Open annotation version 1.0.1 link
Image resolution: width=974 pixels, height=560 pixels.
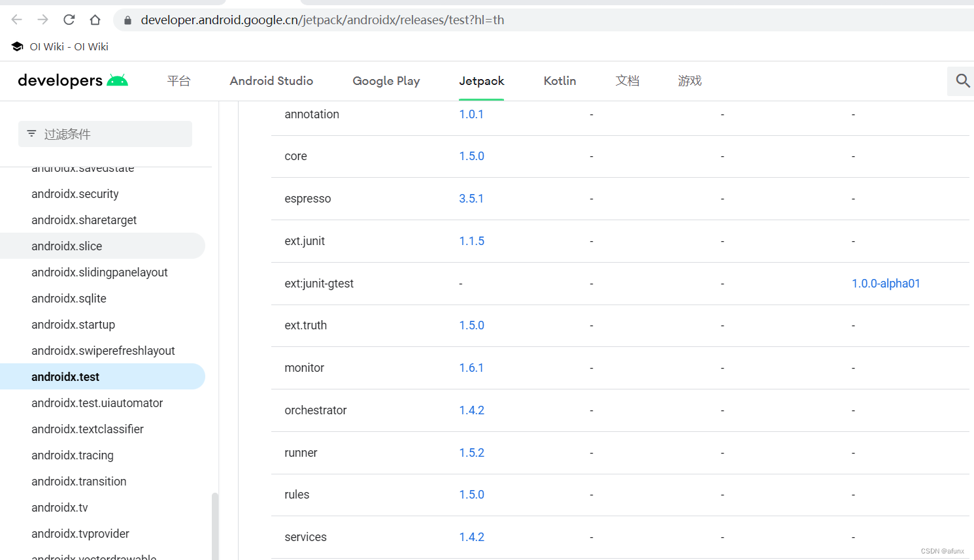471,114
